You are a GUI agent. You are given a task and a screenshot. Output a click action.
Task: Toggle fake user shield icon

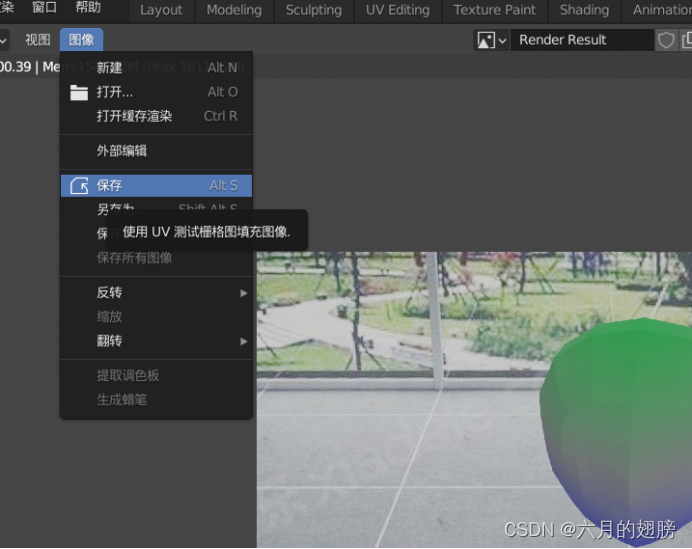(x=666, y=40)
